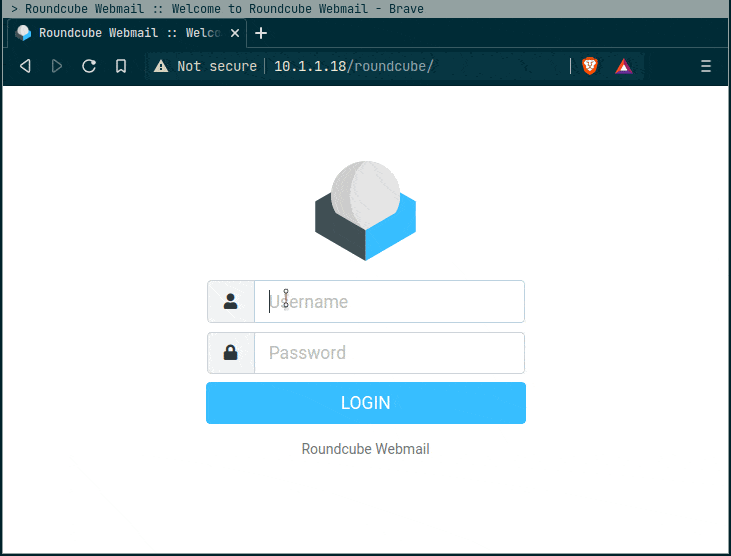Go back with the browser back arrow
The image size is (731, 556).
tap(26, 66)
